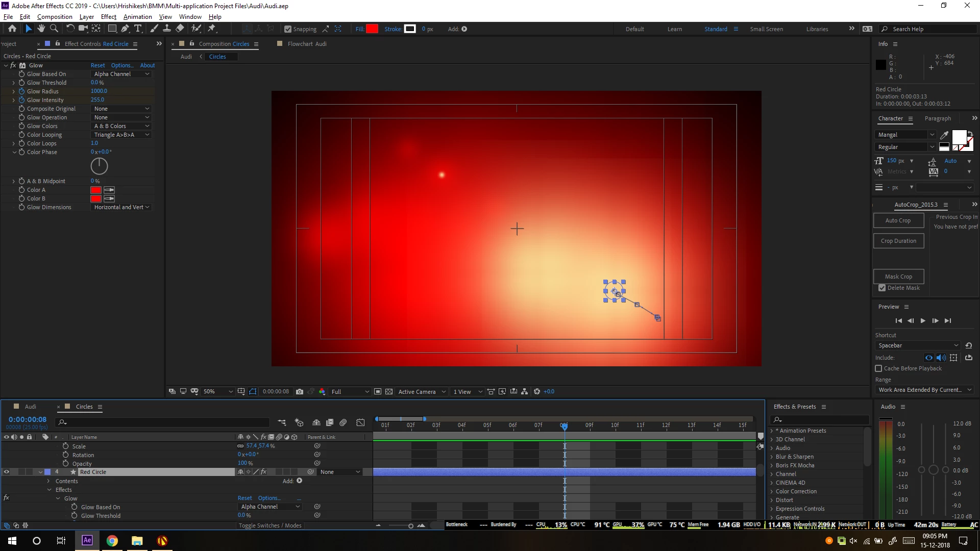Reset the Glow effect in Effect Controls
The height and width of the screenshot is (551, 980).
tap(97, 65)
